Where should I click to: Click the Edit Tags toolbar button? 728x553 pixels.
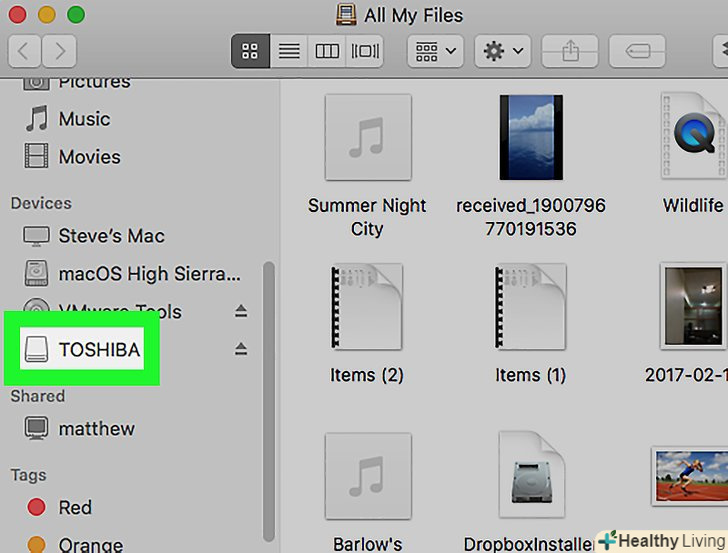tap(637, 51)
